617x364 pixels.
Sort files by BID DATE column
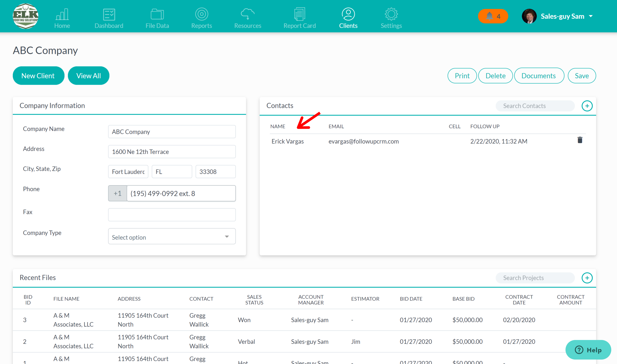[411, 299]
